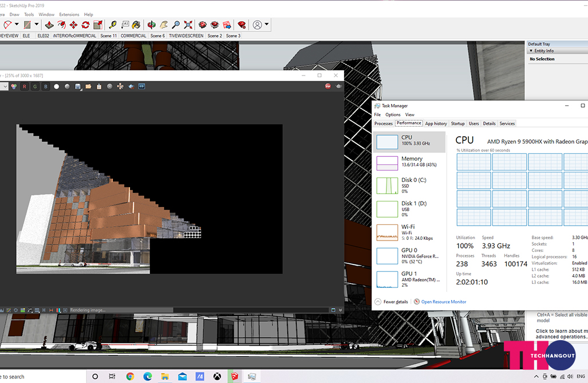This screenshot has width=588, height=383.
Task: Select GPU 0 in Task Manager sidebar
Action: point(409,256)
